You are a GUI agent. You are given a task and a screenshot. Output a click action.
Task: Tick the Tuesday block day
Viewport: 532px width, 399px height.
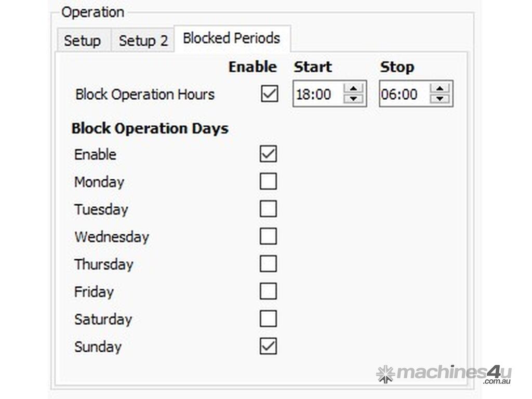tap(268, 209)
